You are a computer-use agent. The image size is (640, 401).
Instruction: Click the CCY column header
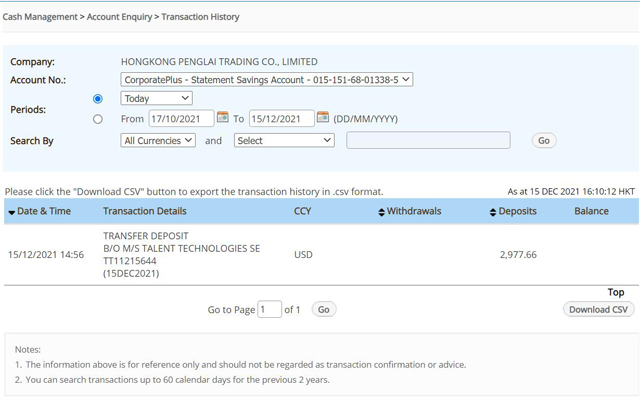click(x=302, y=211)
